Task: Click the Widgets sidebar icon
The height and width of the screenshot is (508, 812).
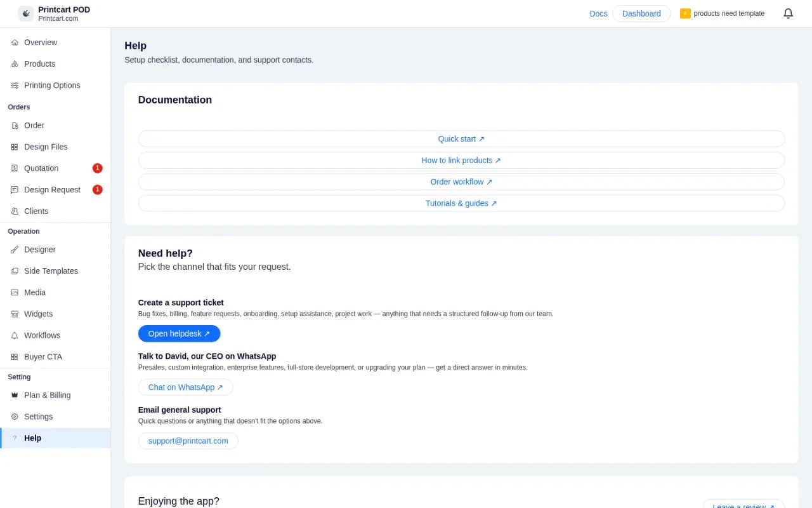Action: point(15,314)
